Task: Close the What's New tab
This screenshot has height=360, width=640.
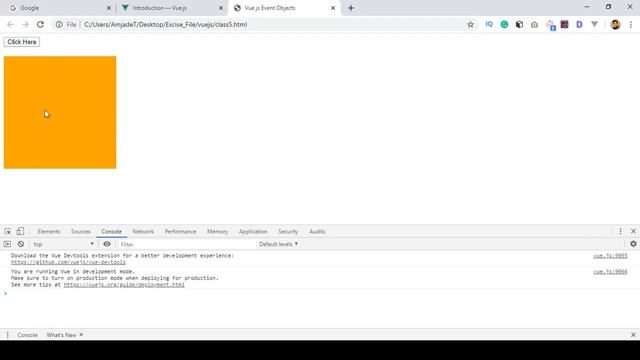Action: [81, 334]
